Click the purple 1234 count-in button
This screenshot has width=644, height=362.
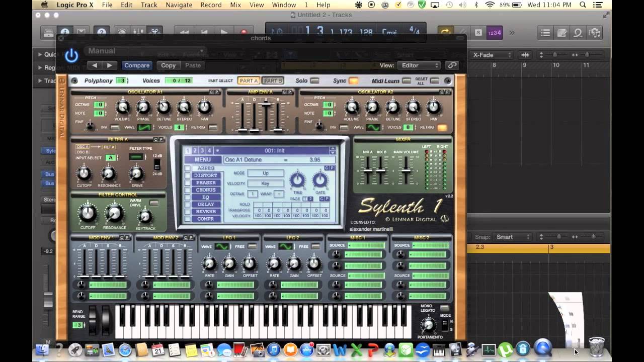[x=495, y=33]
